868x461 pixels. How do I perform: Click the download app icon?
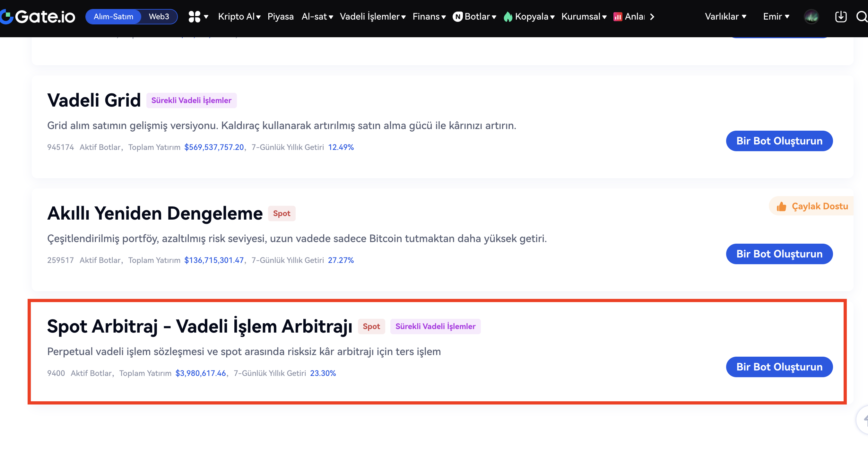(841, 16)
